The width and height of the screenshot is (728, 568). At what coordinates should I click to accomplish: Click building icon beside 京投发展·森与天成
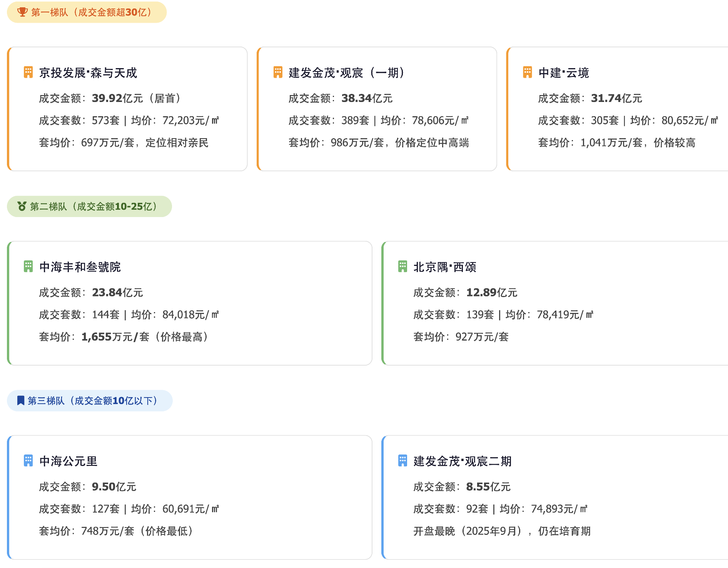[x=28, y=72]
